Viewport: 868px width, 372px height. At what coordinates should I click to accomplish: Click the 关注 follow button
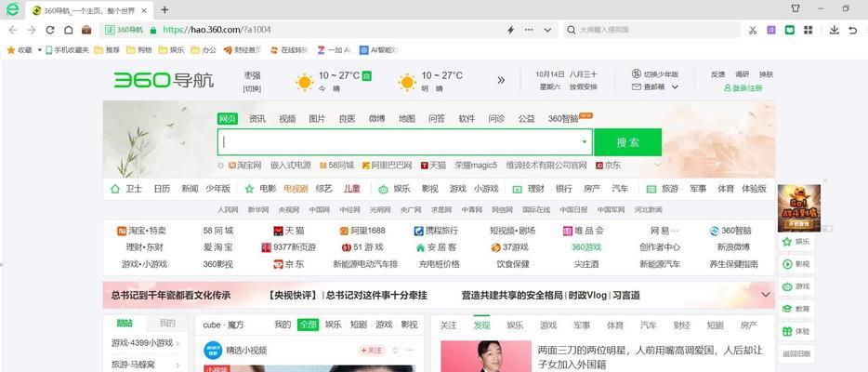(x=372, y=350)
